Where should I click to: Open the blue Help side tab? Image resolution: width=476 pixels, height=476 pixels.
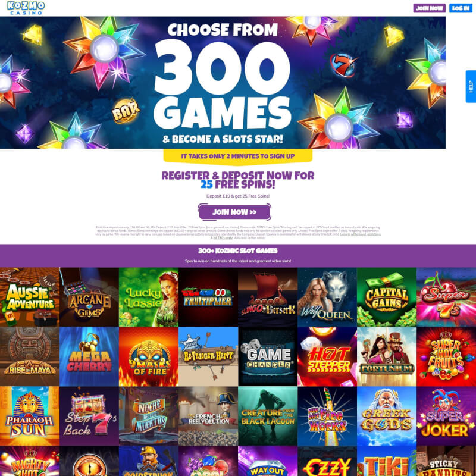[471, 86]
